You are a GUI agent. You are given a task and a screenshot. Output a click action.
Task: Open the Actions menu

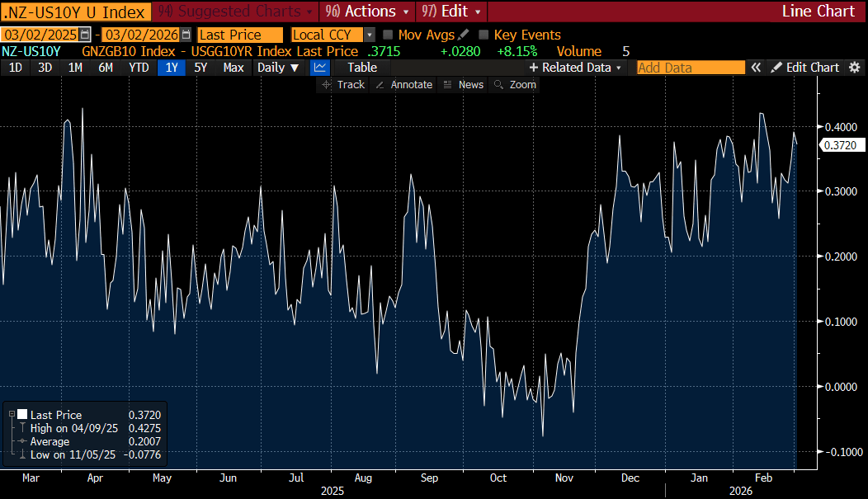pyautogui.click(x=368, y=12)
